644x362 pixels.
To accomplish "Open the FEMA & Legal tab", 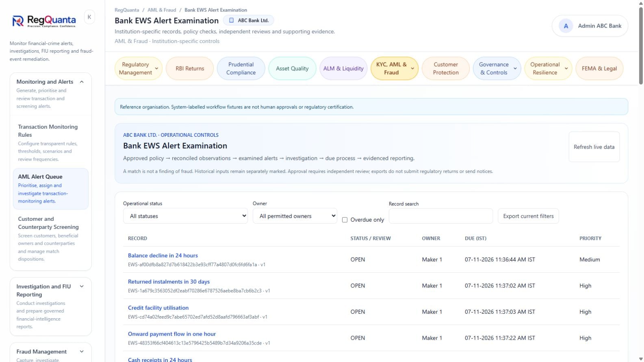I will point(599,69).
